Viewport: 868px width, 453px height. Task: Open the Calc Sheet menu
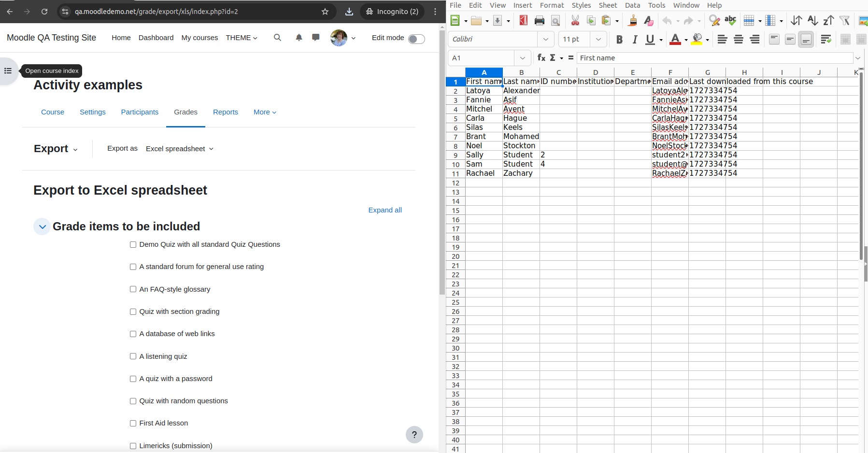tap(608, 5)
